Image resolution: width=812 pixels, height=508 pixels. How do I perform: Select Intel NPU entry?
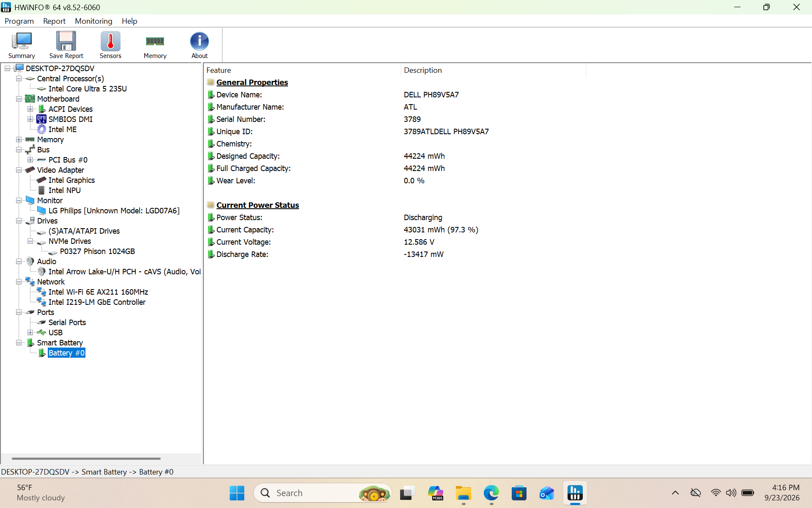click(64, 190)
